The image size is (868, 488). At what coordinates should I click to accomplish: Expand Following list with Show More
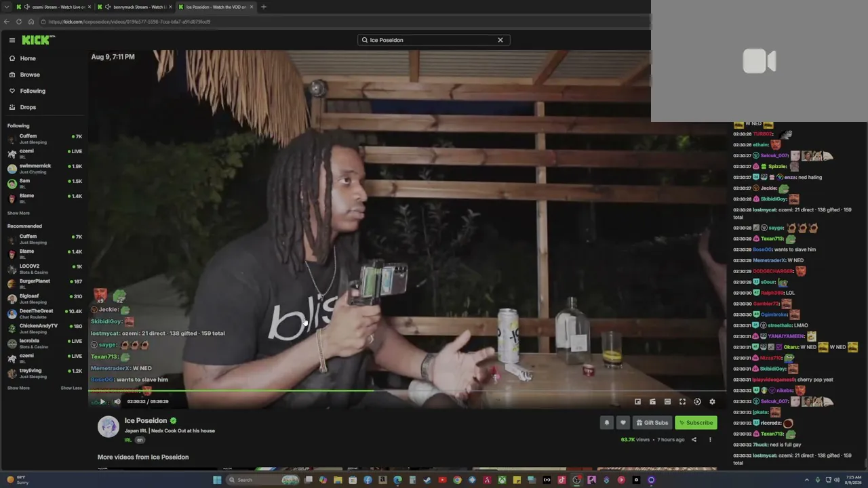pos(18,213)
